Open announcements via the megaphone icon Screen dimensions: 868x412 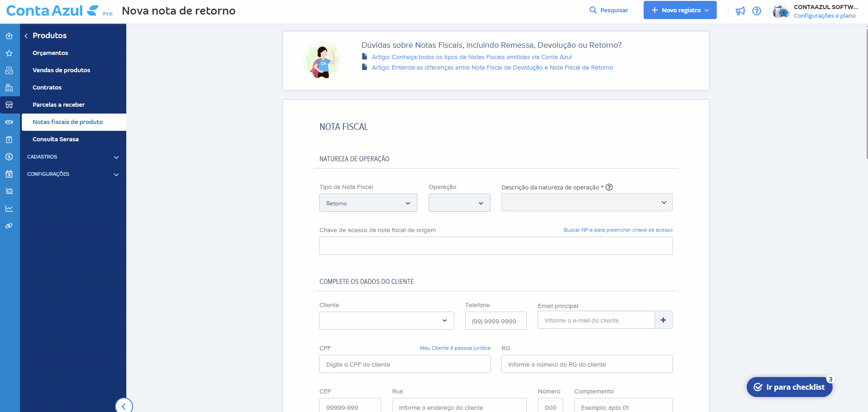740,11
